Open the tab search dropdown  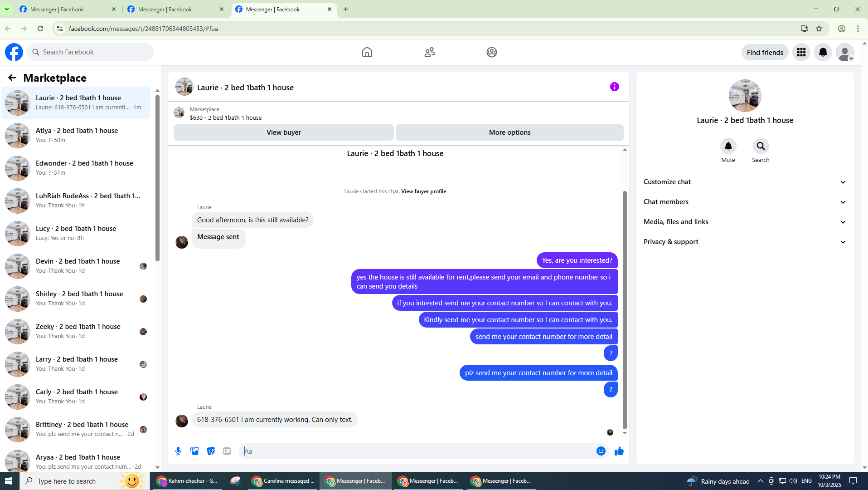click(7, 9)
